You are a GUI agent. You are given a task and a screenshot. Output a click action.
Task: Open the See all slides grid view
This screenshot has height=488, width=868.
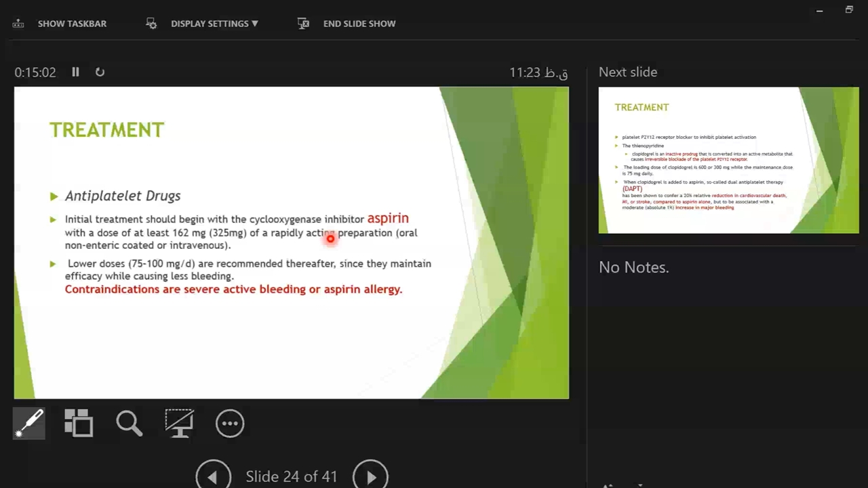79,424
